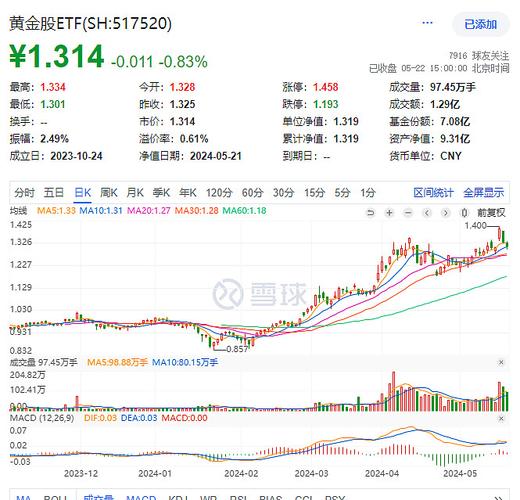520x500 pixels.
Task: Open the 前复权 adjustment dropdown
Action: (491, 212)
